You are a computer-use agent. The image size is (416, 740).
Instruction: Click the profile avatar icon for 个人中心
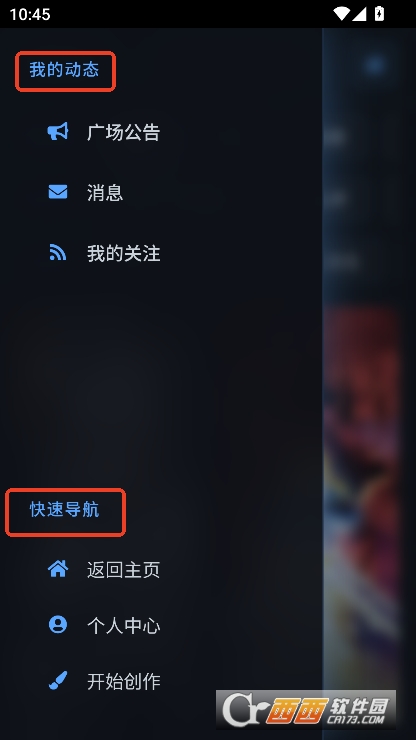pos(58,624)
